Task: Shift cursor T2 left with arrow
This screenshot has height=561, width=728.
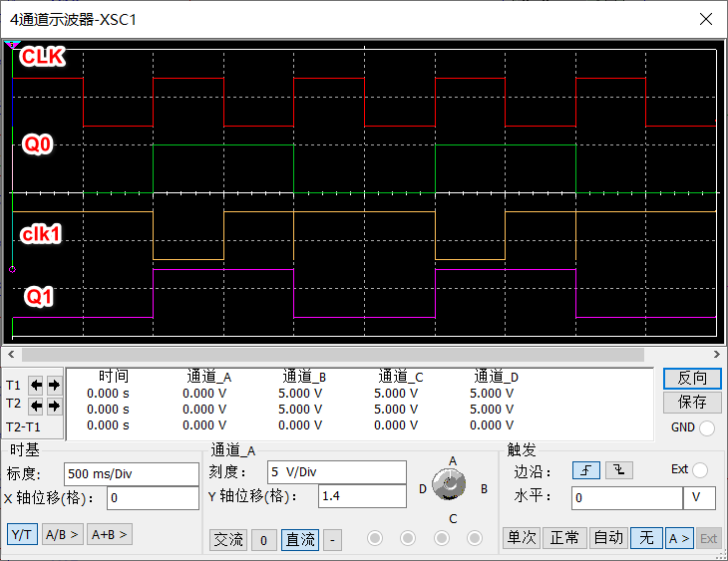Action: click(36, 405)
